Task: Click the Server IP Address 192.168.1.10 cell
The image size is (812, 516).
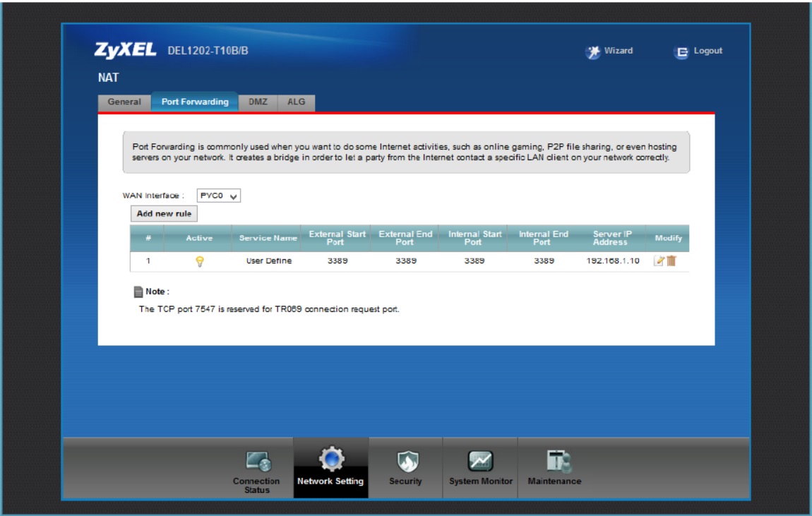Action: 612,261
